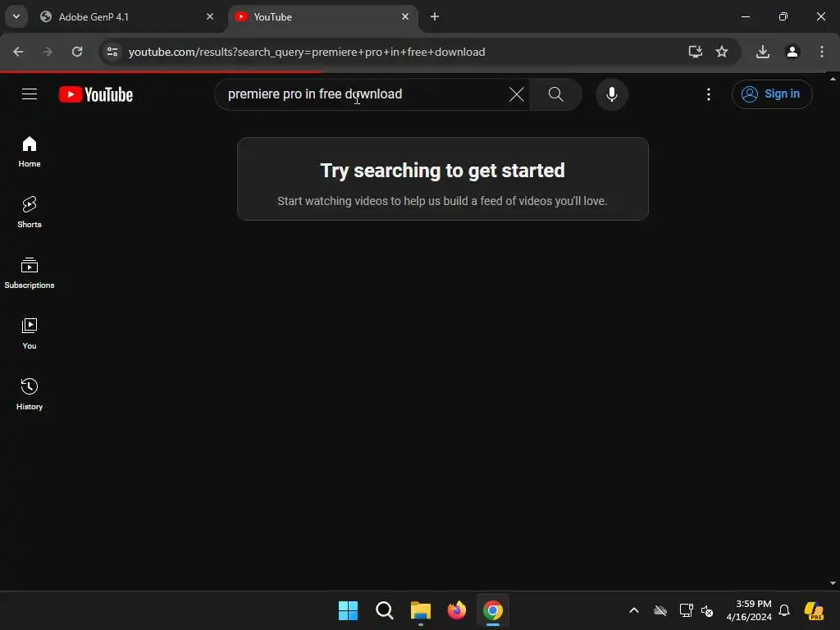Click the "Start watching videos" message text
Viewport: 840px width, 630px height.
[x=442, y=201]
